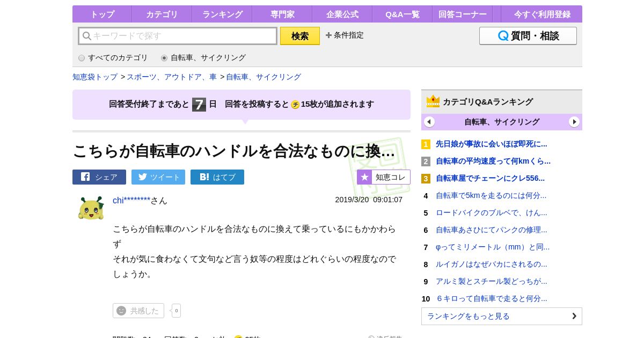Open ranking link 自転車で5kmを走るのには何分...
The height and width of the screenshot is (338, 644).
point(491,196)
